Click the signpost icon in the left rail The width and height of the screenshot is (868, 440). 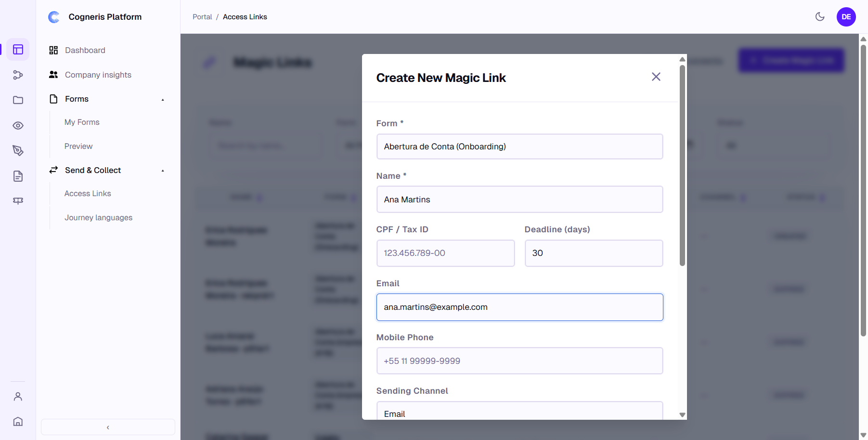pos(18,201)
